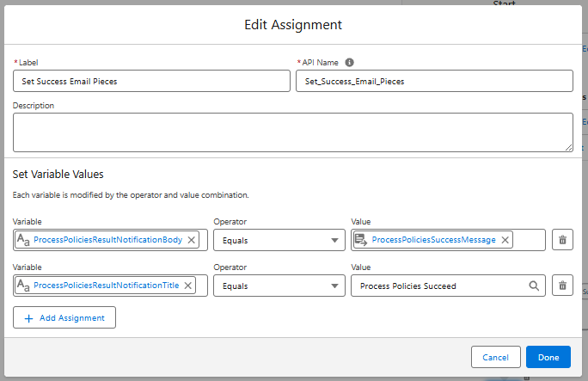Click the Description resize handle corner
This screenshot has height=381, width=588.
(x=568, y=147)
